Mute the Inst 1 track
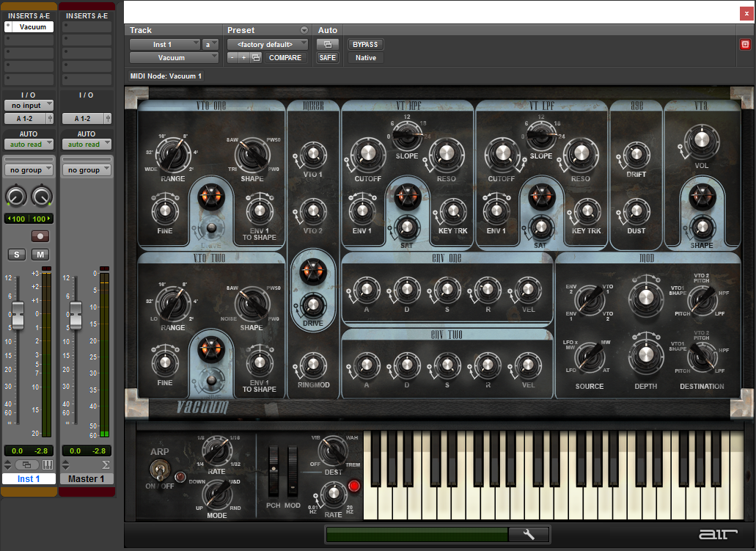Image resolution: width=756 pixels, height=551 pixels. click(x=40, y=254)
